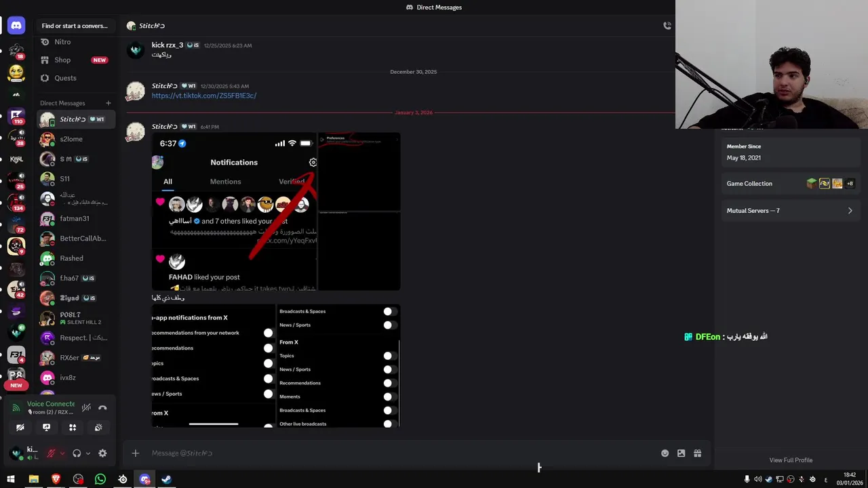This screenshot has height=488, width=868.
Task: Open the BetterCallAb... conversation
Action: pyautogui.click(x=76, y=239)
